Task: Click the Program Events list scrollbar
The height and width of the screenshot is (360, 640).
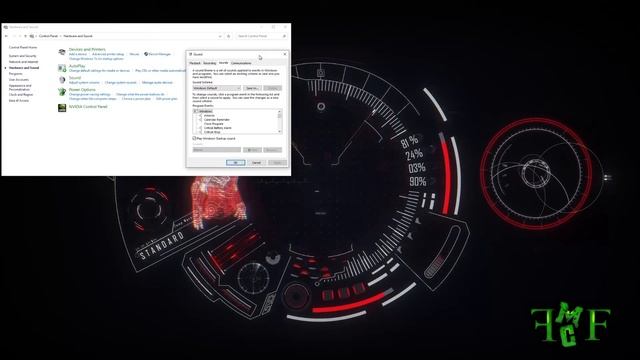Action: pos(280,121)
